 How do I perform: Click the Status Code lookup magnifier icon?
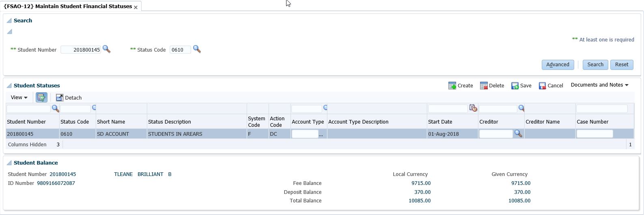click(197, 49)
